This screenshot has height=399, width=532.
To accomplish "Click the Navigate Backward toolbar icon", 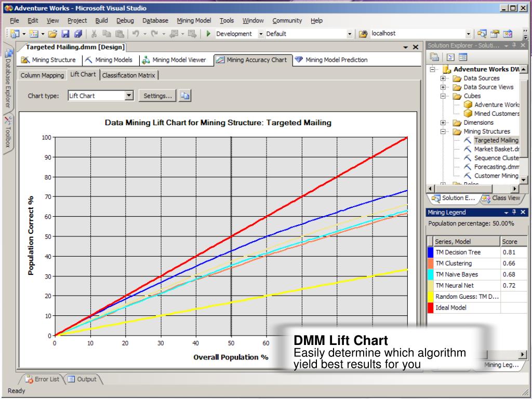I will [175, 34].
